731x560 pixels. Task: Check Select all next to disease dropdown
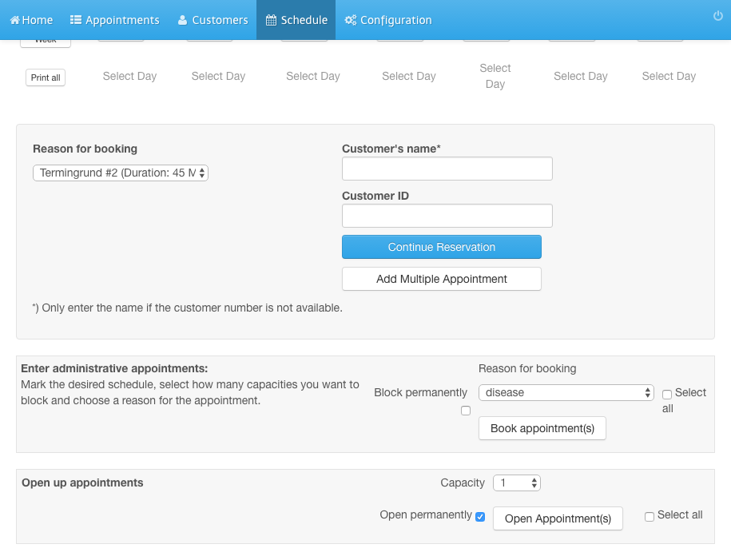point(667,395)
